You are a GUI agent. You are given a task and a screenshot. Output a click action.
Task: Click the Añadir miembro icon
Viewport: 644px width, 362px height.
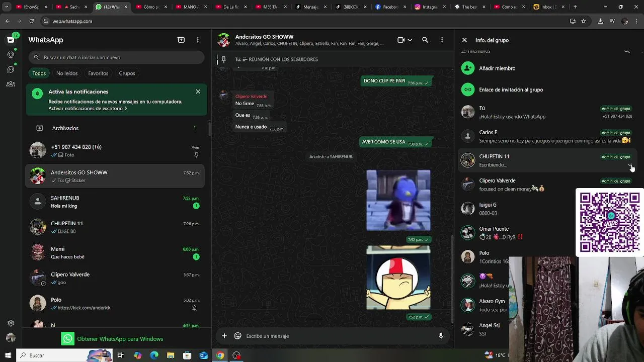pyautogui.click(x=468, y=68)
